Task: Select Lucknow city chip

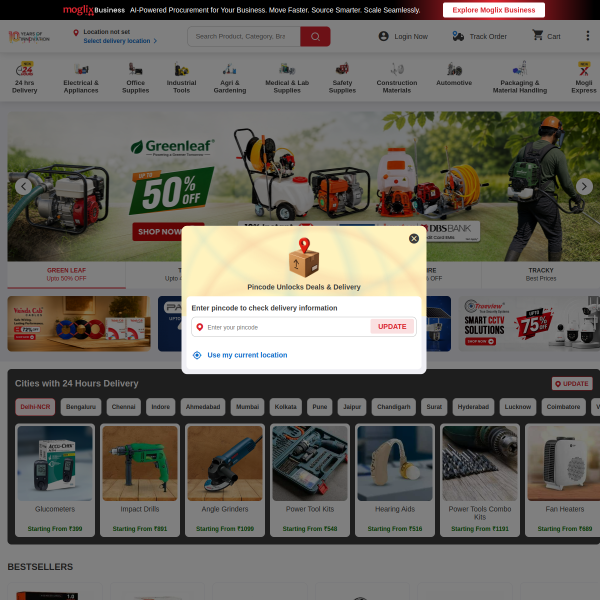Action: coord(518,407)
